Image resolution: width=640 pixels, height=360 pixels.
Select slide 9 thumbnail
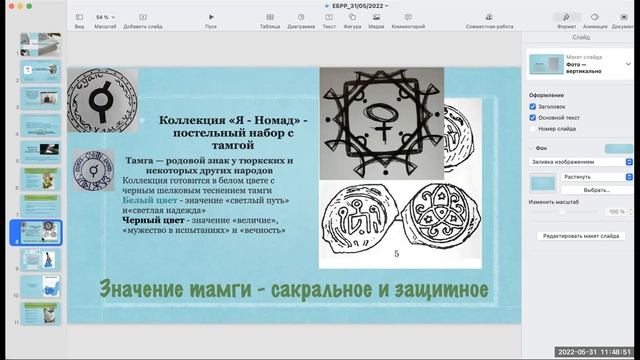point(40,260)
